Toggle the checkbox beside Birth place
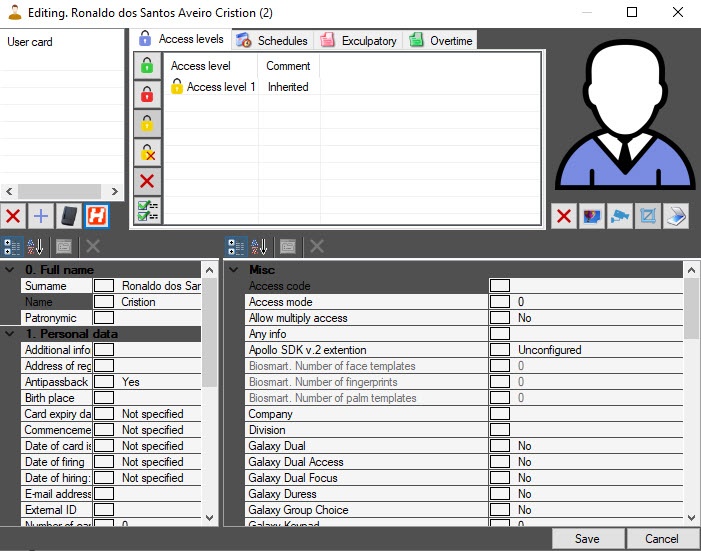Screen dimensions: 701x551 104,398
